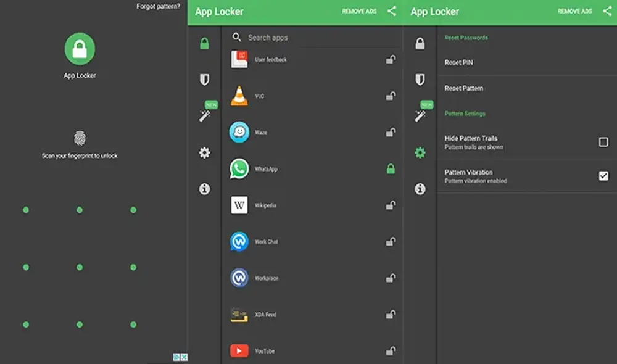The image size is (617, 364).
Task: Select the lock tab in the sidebar
Action: pos(204,41)
